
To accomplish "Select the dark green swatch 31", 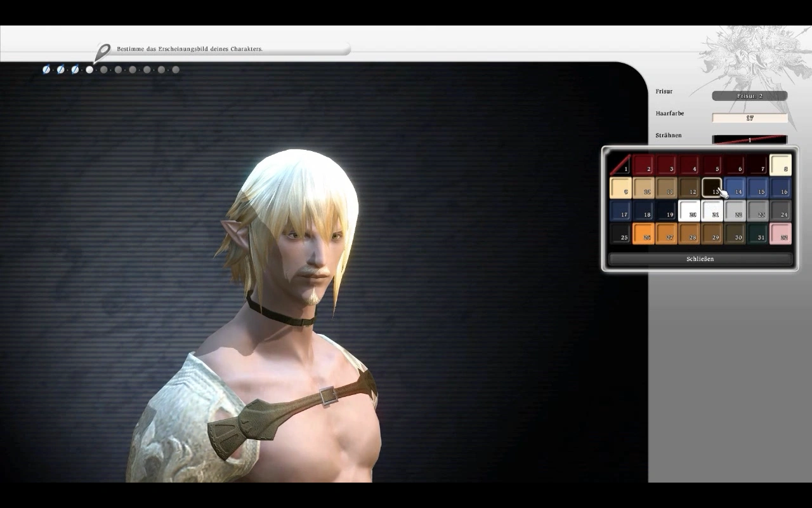I will tap(757, 234).
